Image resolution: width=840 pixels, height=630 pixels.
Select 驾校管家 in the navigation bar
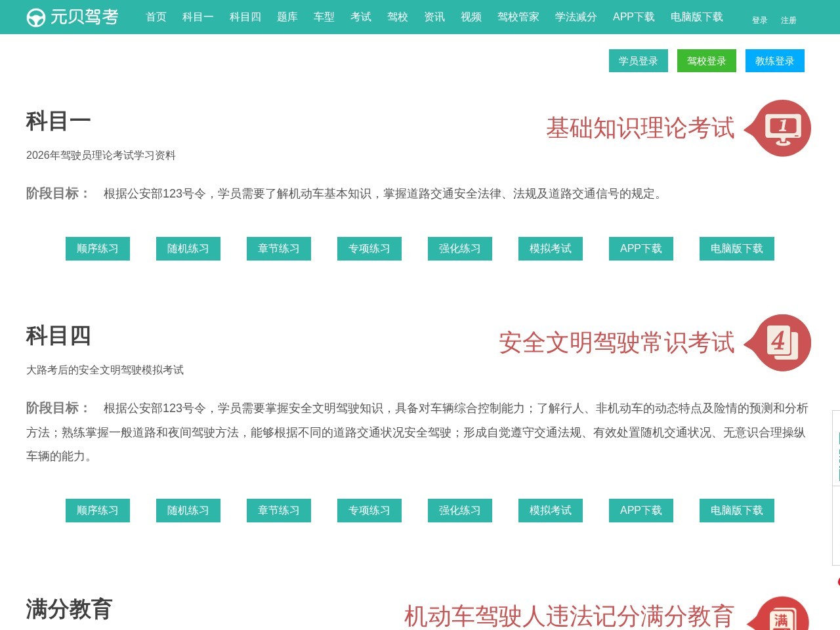518,17
